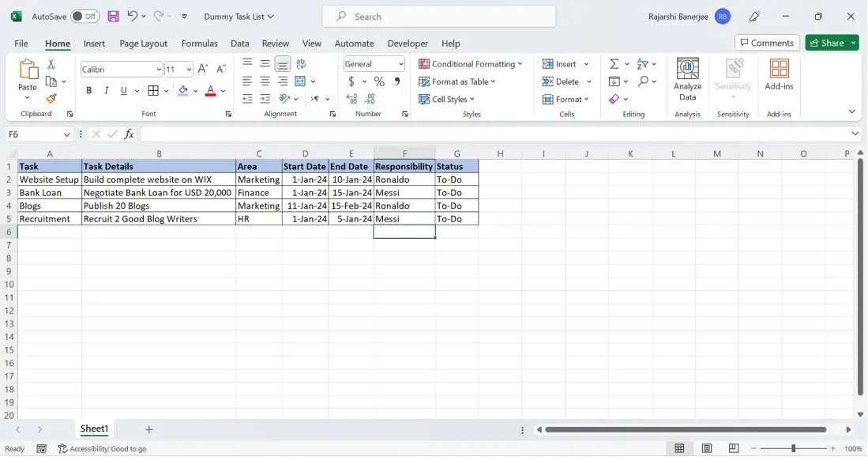Undo the last action
The width and height of the screenshot is (868, 457).
point(132,16)
